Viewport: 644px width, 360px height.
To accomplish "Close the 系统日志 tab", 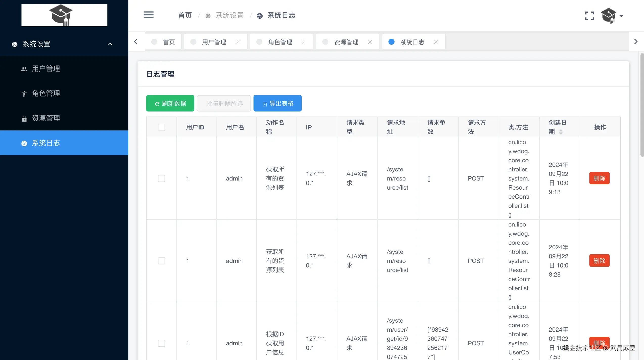I will coord(436,42).
